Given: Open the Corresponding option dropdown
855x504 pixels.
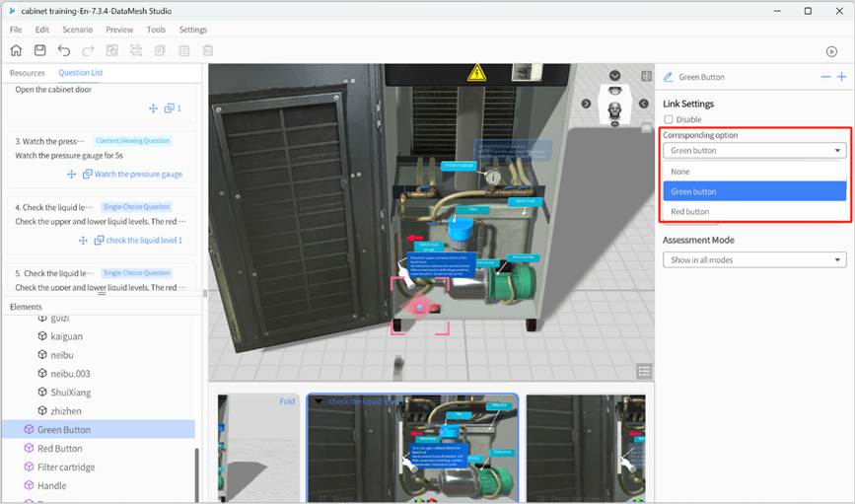Looking at the screenshot, I should (x=754, y=151).
